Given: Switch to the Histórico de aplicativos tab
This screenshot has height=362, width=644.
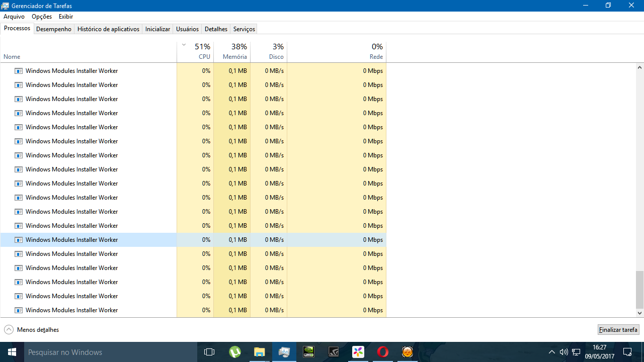Looking at the screenshot, I should [x=108, y=29].
